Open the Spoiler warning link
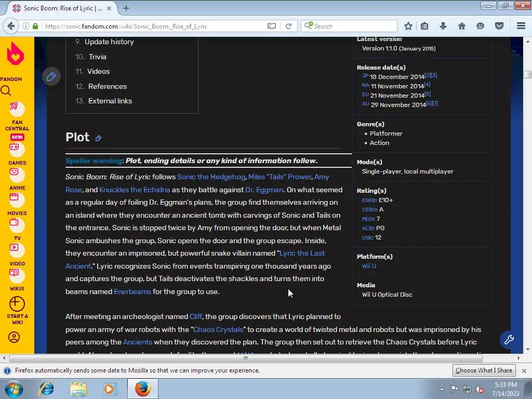 94,161
